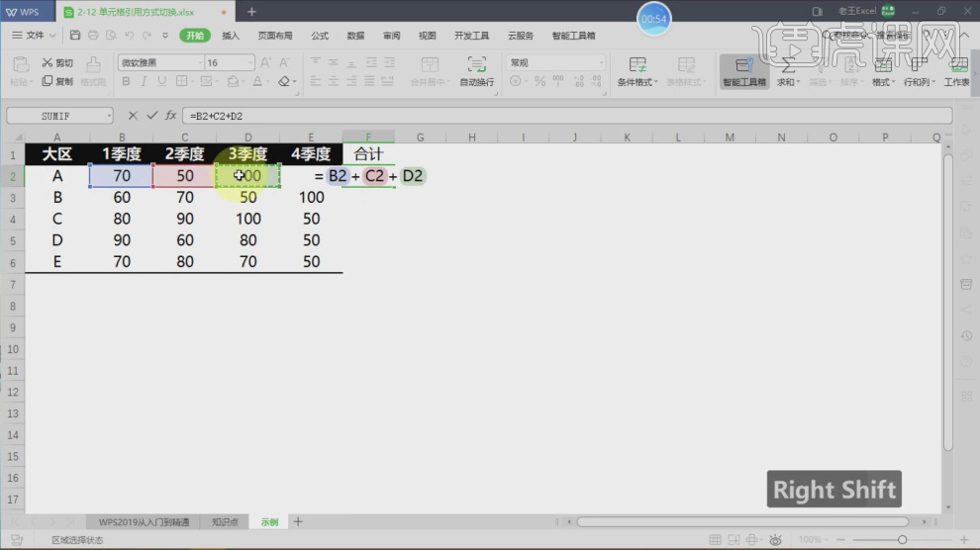The height and width of the screenshot is (550, 980).
Task: Click the horizontal scrollbar
Action: 742,521
